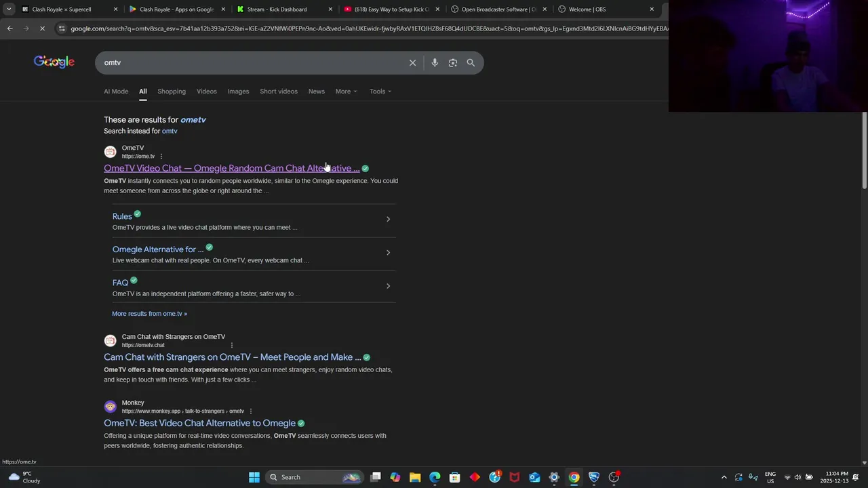Click OmeTV favicon of the first result
The width and height of the screenshot is (868, 488).
coord(110,152)
